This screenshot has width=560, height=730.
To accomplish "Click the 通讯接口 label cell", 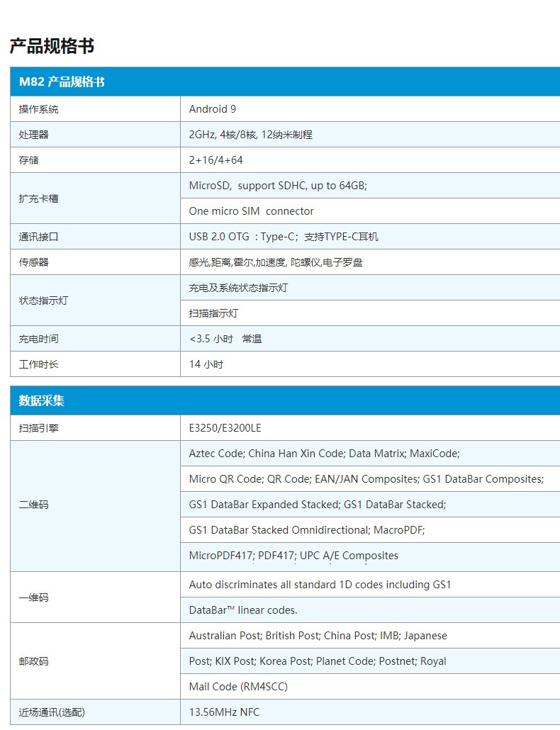I will pos(95,237).
